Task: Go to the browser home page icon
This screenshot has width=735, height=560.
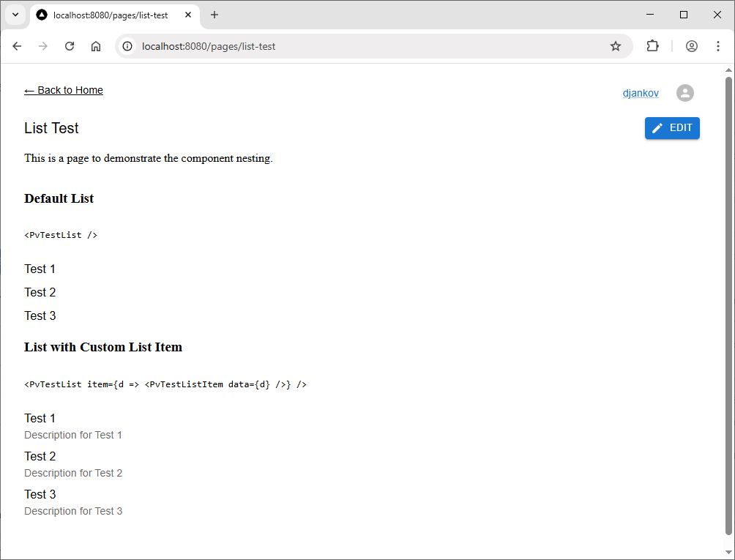Action: (x=96, y=46)
